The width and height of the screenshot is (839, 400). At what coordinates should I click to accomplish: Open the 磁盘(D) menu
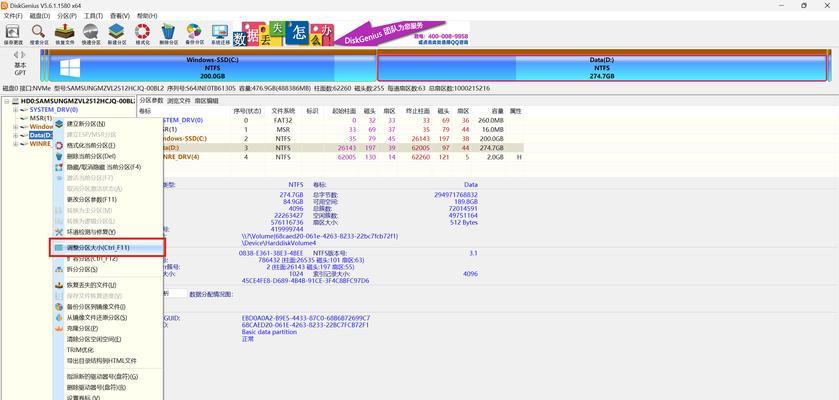point(40,16)
